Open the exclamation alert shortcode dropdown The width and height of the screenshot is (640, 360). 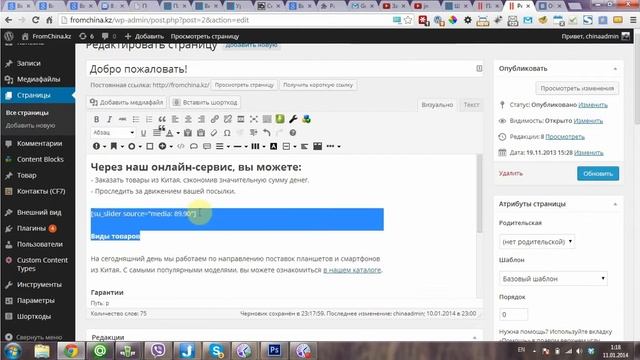(99, 146)
